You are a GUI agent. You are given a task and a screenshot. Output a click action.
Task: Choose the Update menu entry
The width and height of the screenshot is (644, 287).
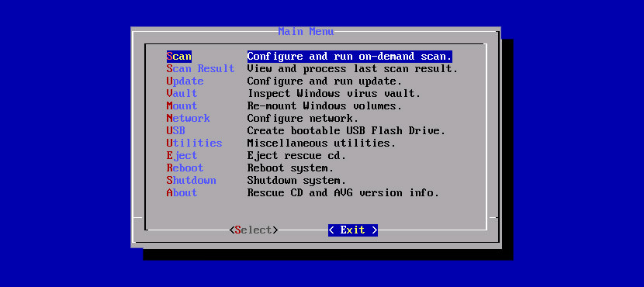click(x=185, y=81)
